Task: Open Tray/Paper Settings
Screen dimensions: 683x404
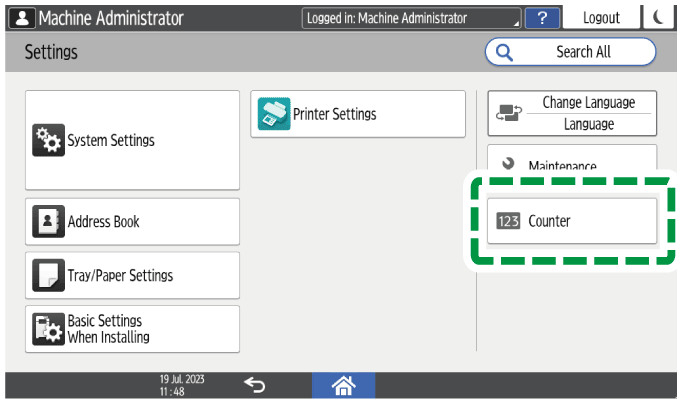Action: coord(132,275)
